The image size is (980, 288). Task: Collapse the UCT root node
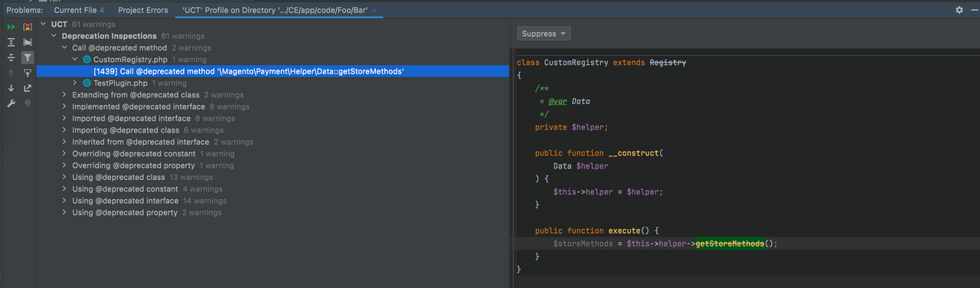point(44,25)
